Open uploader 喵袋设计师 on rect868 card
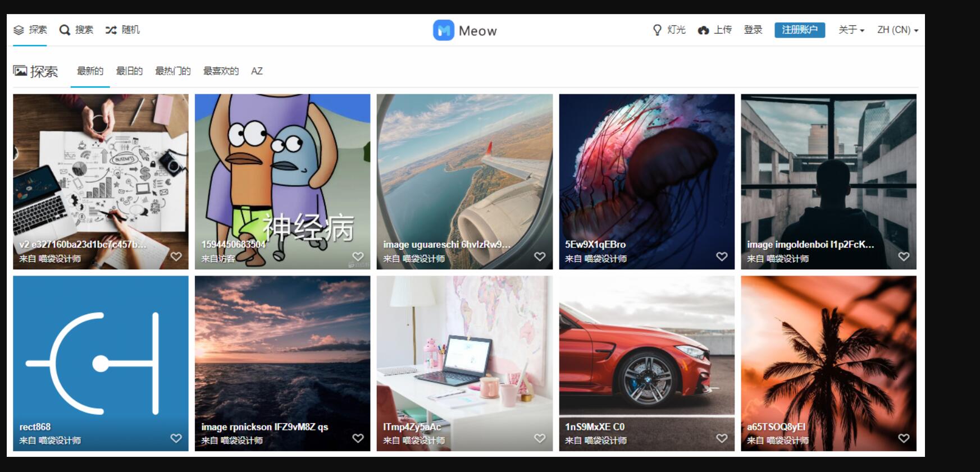The height and width of the screenshot is (472, 980). point(60,441)
